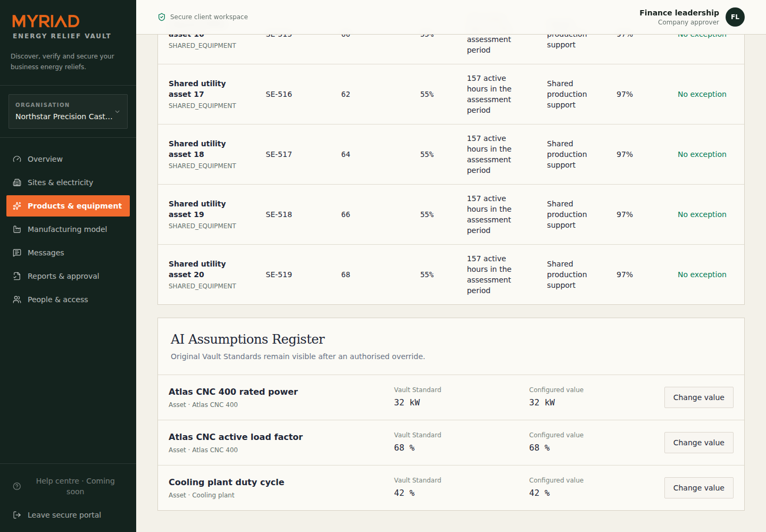Image resolution: width=766 pixels, height=532 pixels.
Task: Click the People & access users icon
Action: click(17, 300)
